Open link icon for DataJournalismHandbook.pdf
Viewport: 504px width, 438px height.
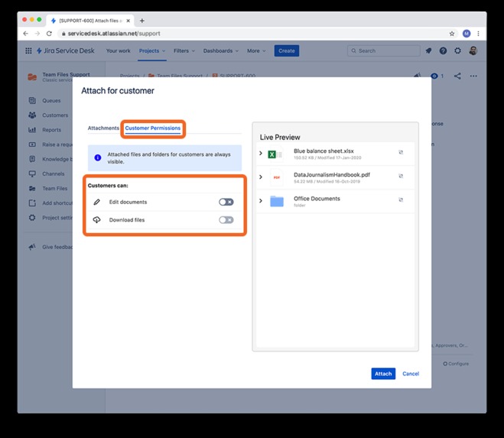point(401,176)
